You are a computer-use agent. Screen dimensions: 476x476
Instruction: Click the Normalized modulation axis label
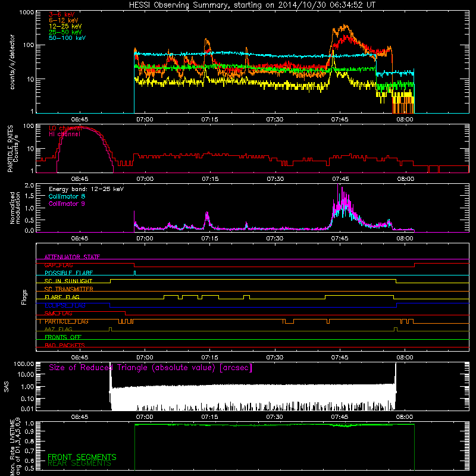[15, 208]
